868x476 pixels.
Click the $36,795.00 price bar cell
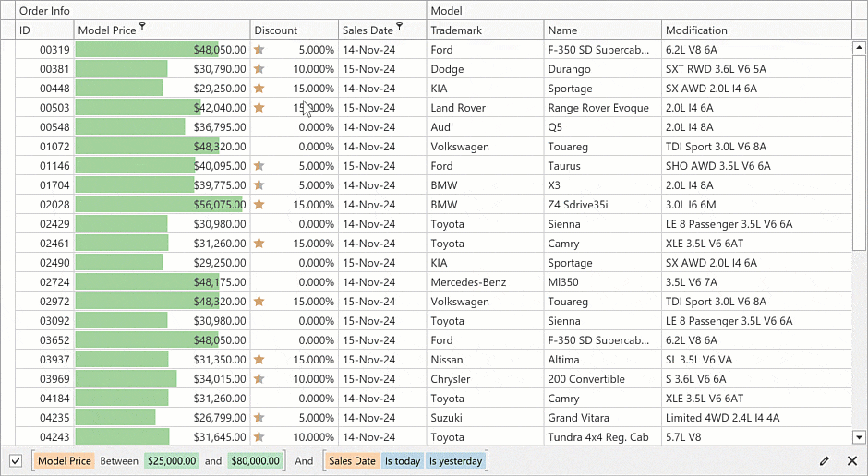(x=162, y=126)
